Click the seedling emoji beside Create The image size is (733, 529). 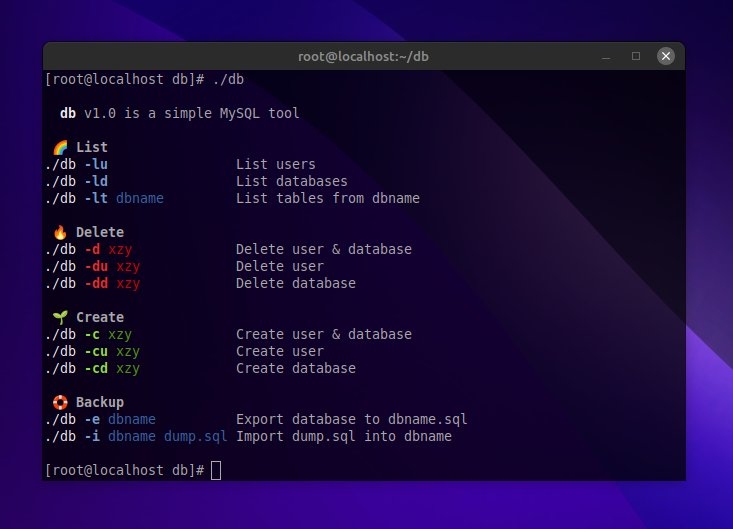[x=60, y=317]
